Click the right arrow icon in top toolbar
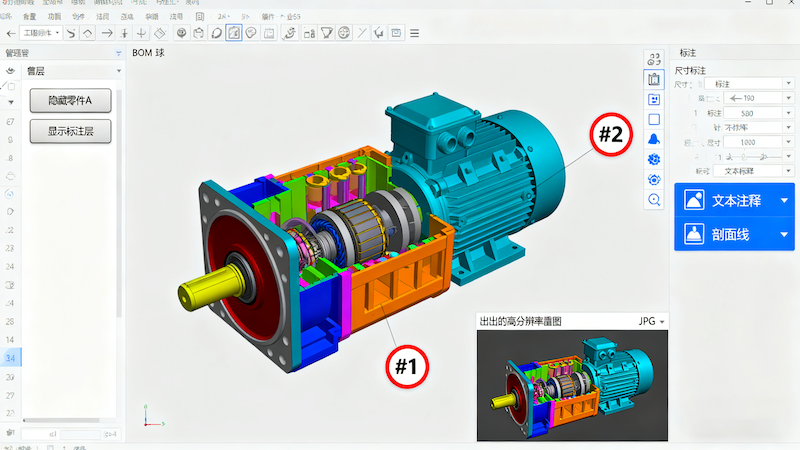Viewport: 800px width, 450px height. 106,33
